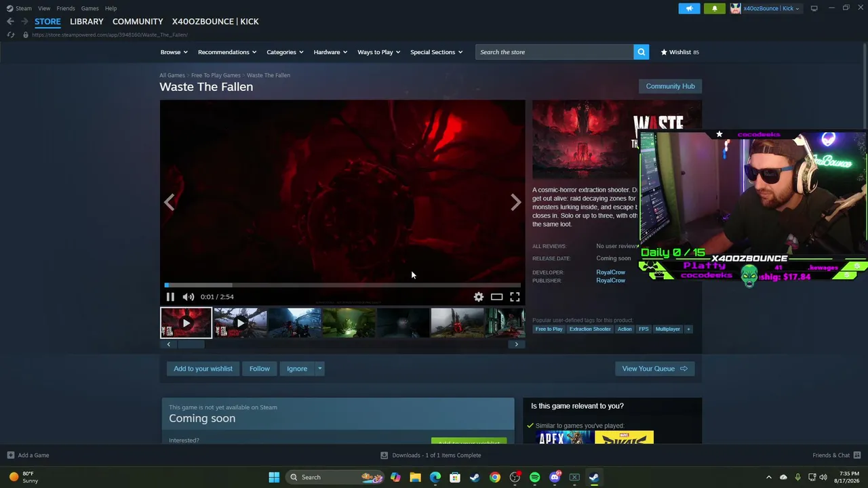
Task: Expand the Categories dropdown
Action: click(x=285, y=52)
